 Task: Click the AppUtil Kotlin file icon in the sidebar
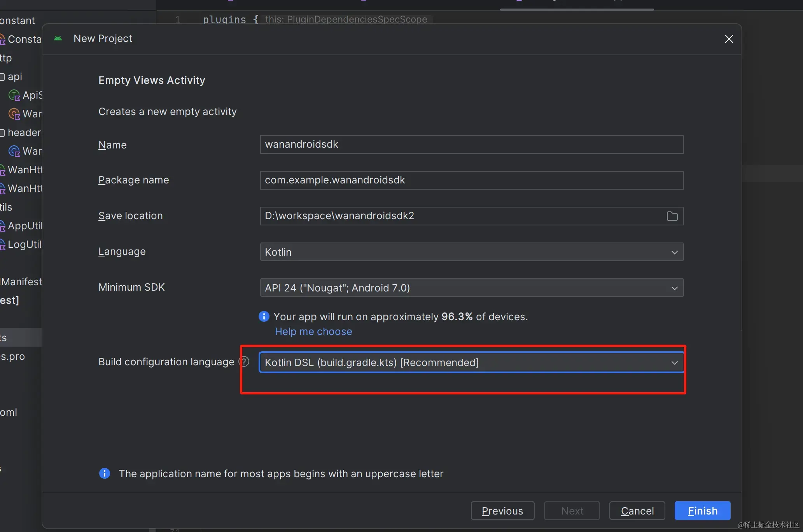point(2,225)
